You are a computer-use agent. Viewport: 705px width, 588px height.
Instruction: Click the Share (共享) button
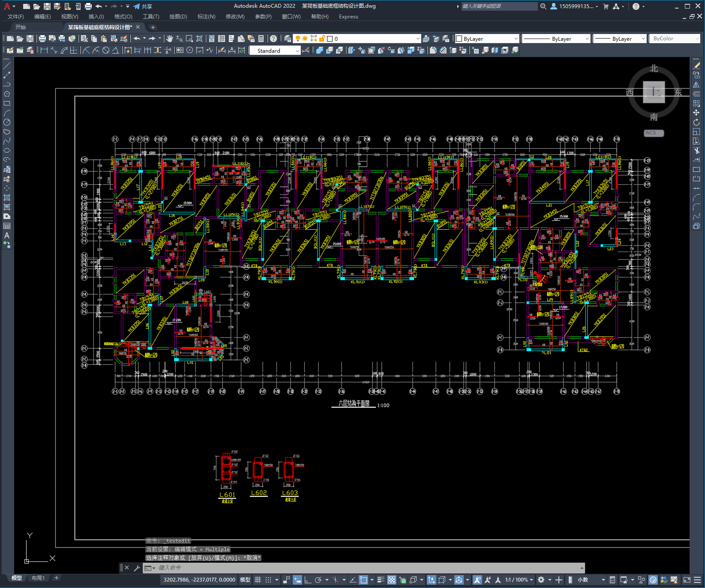143,6
